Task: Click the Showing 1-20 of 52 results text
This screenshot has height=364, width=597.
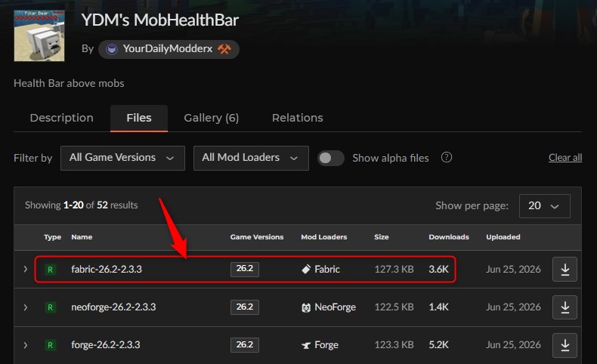Action: [x=82, y=205]
